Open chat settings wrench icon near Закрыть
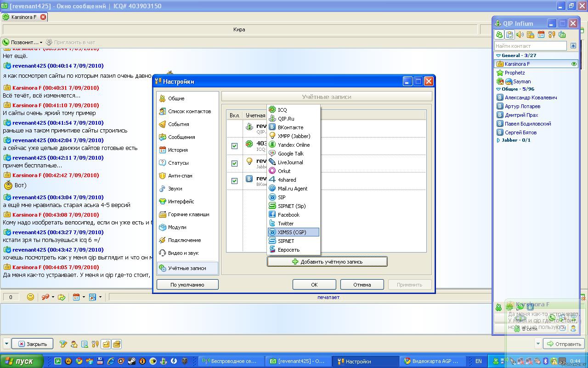 [95, 344]
